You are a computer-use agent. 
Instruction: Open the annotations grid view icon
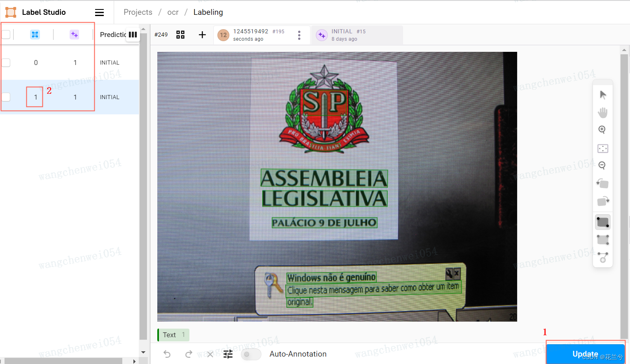pyautogui.click(x=180, y=35)
